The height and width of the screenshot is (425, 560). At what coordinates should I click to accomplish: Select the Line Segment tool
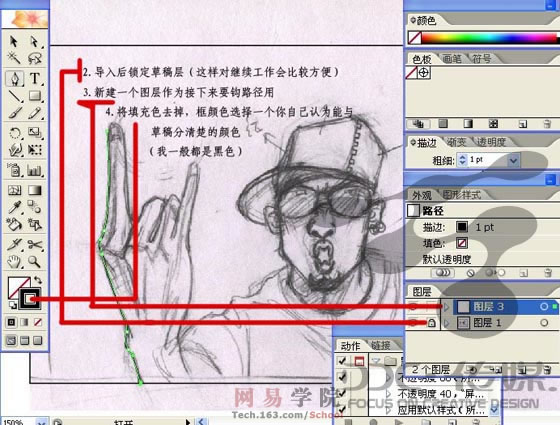tap(15, 96)
